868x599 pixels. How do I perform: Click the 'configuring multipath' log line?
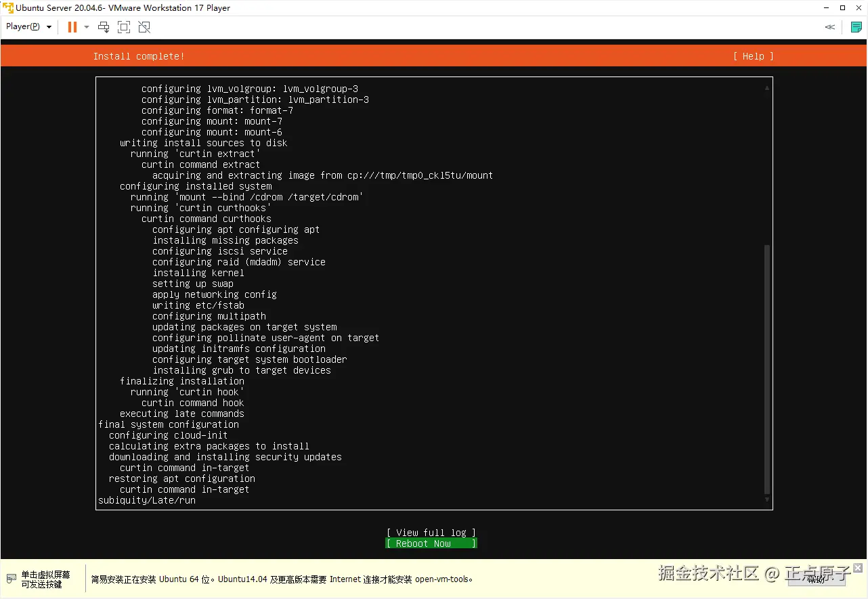[209, 316]
